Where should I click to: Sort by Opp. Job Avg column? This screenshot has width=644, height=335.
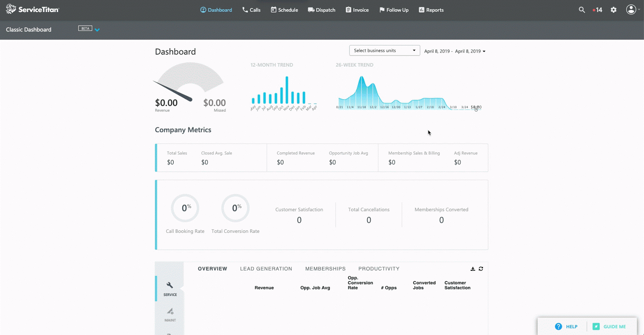pos(315,288)
